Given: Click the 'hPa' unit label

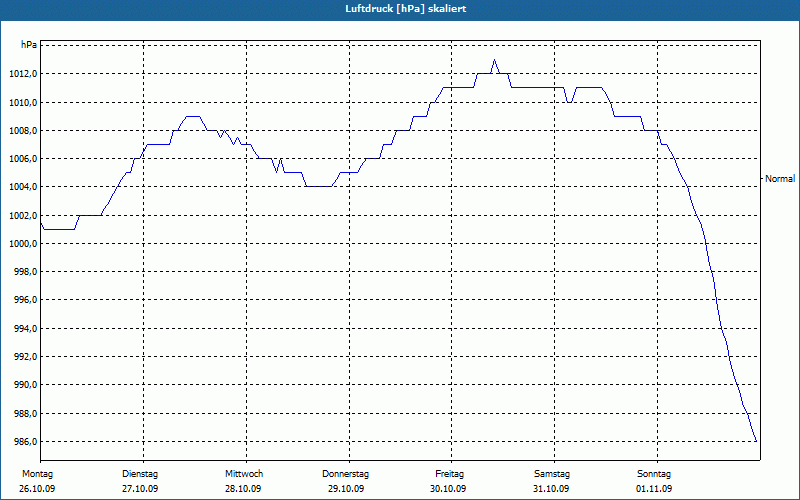Looking at the screenshot, I should pos(29,45).
